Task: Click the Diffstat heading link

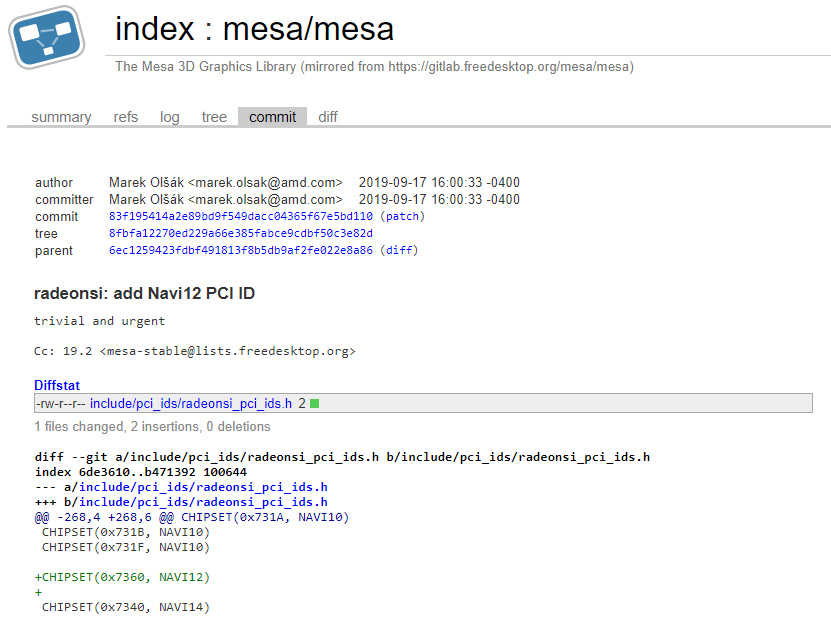Action: click(57, 385)
